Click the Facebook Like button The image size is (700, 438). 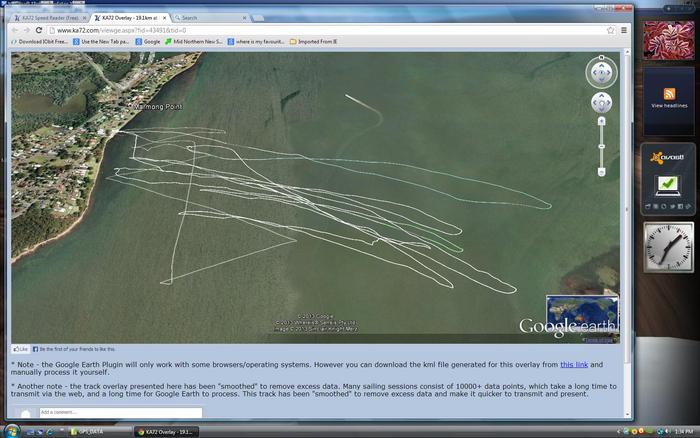click(20, 349)
